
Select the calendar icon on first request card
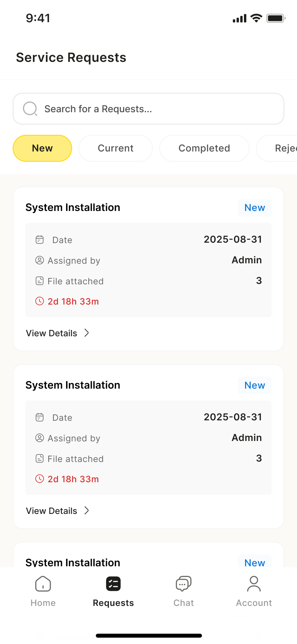[40, 240]
